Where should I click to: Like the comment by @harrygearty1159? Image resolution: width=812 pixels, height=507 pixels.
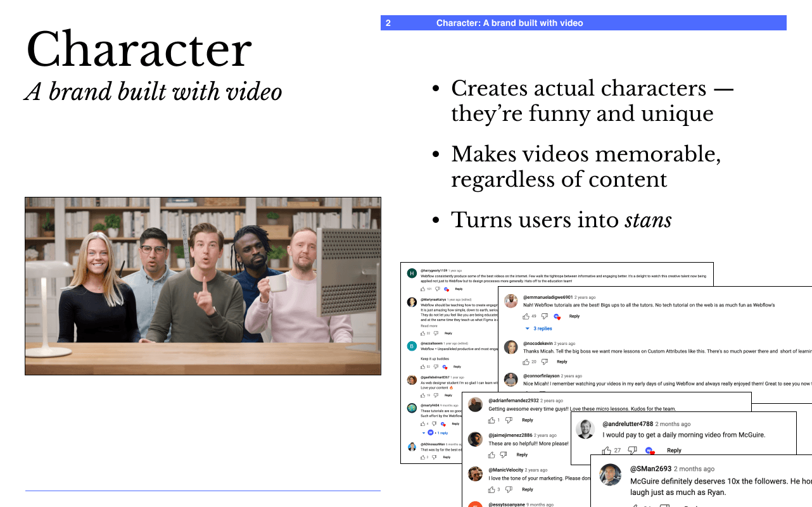[x=423, y=289]
